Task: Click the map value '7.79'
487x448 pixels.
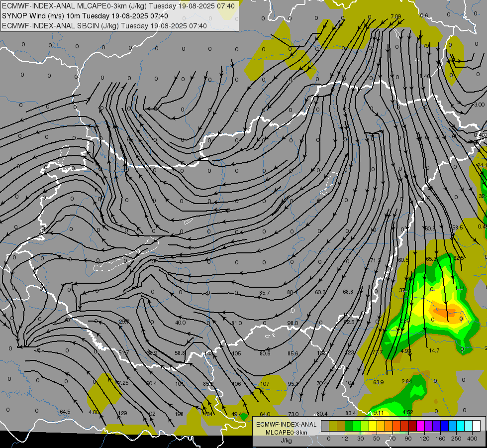Action: (x=424, y=46)
